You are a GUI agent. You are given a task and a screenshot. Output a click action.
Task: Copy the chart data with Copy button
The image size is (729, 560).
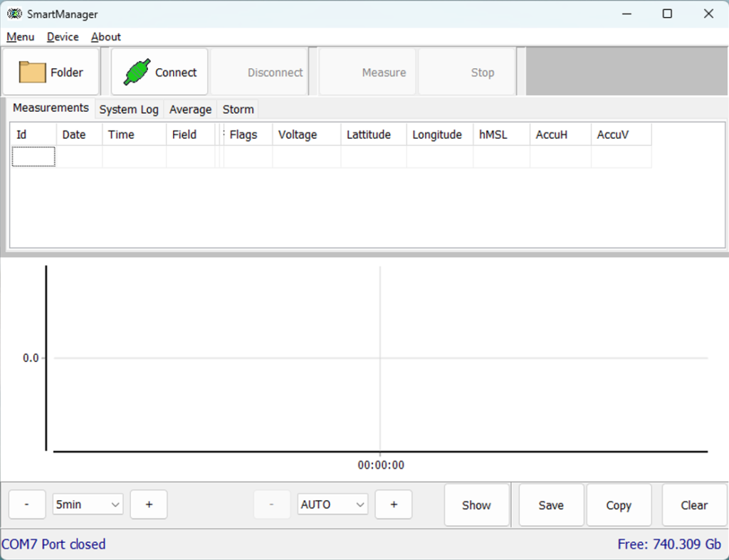click(619, 505)
